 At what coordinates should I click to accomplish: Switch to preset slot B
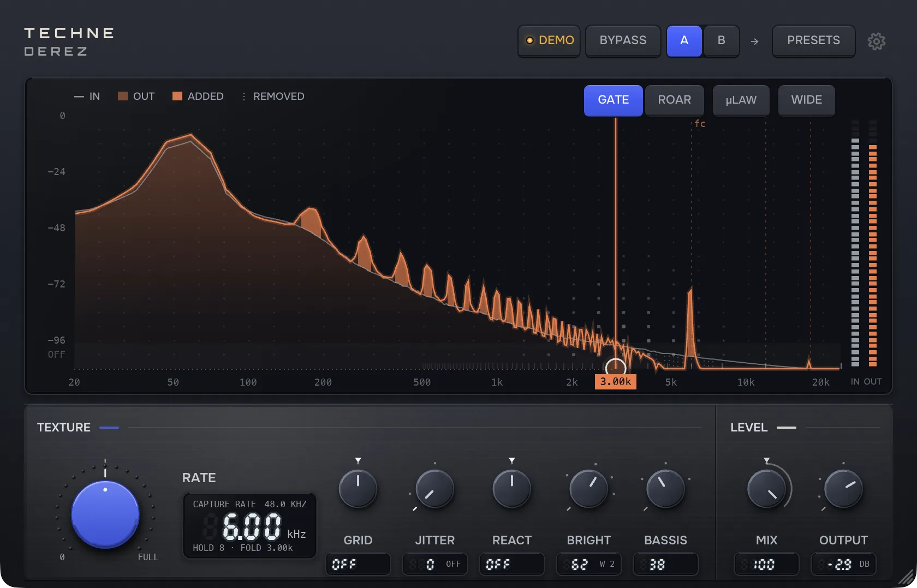click(721, 40)
